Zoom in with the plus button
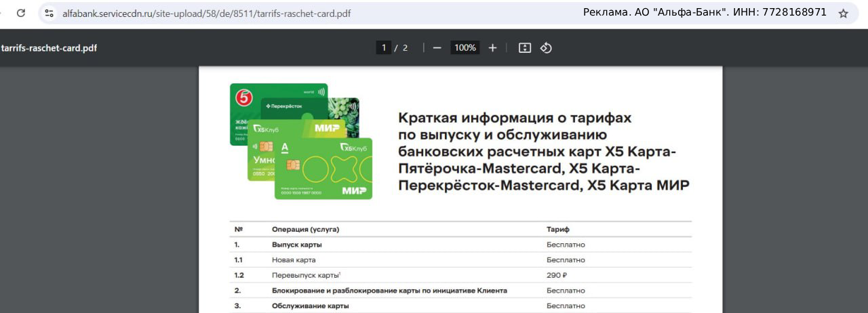Screen dimensions: 868x313 492,47
